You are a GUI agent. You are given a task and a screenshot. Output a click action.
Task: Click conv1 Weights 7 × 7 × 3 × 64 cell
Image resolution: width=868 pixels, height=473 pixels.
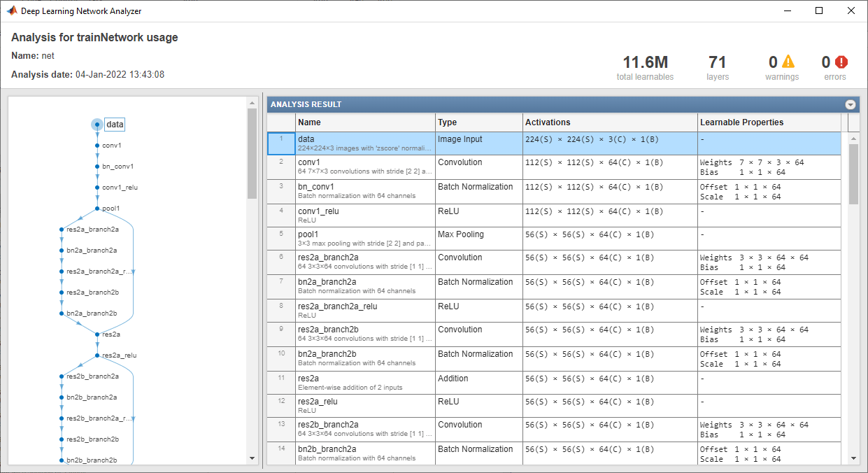tap(769, 167)
